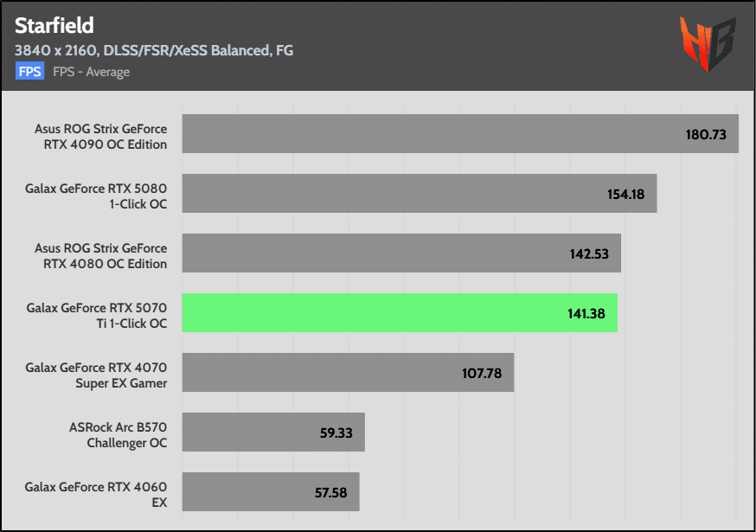
Task: Click the HB logo in the header
Action: 708,43
